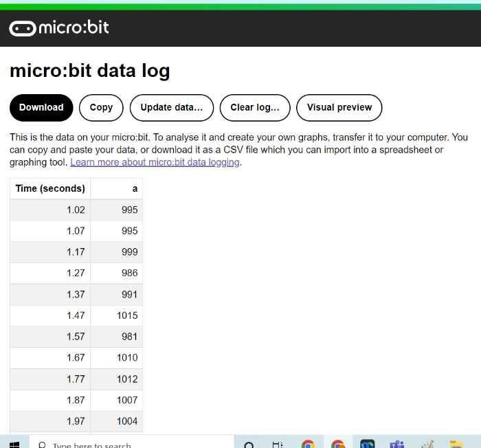Open the Clear log... dialog
Image resolution: width=481 pixels, height=448 pixels.
point(255,107)
